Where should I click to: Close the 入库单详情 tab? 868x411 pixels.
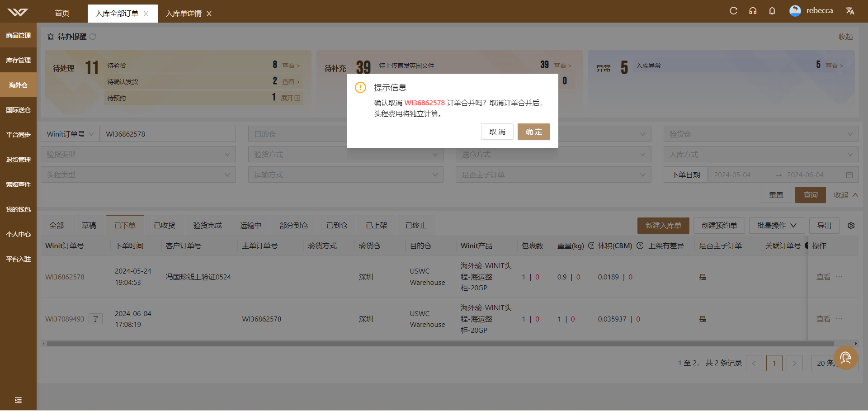coord(209,14)
